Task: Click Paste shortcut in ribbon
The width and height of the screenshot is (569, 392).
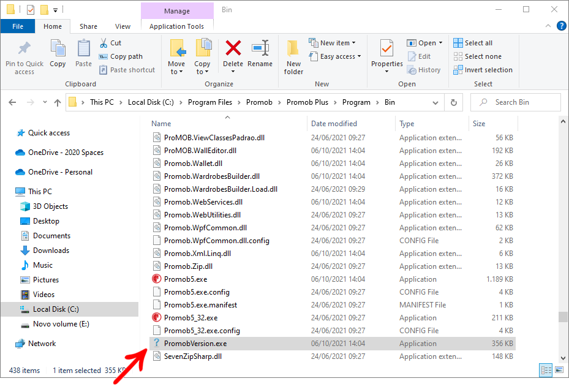Action: tap(127, 70)
